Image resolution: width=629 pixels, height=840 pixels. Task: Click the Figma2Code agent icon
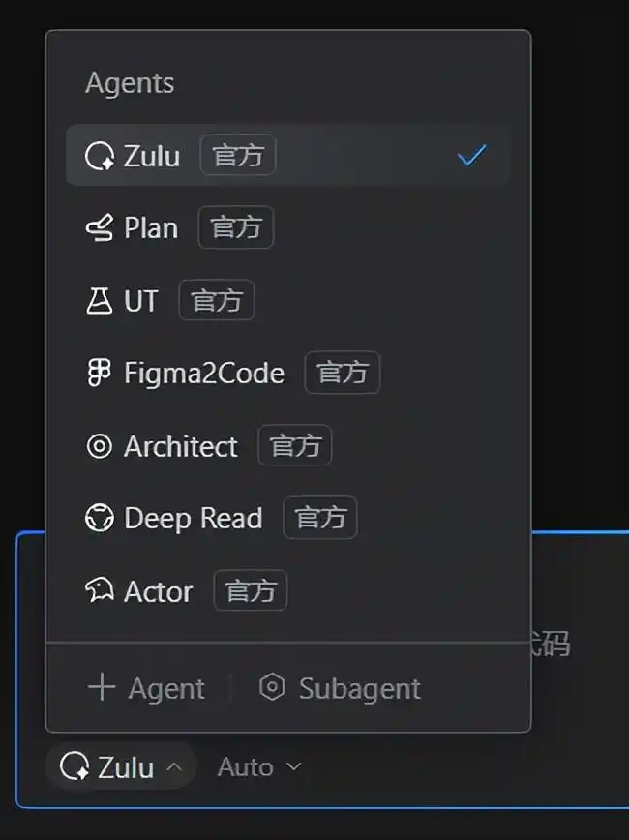point(100,373)
